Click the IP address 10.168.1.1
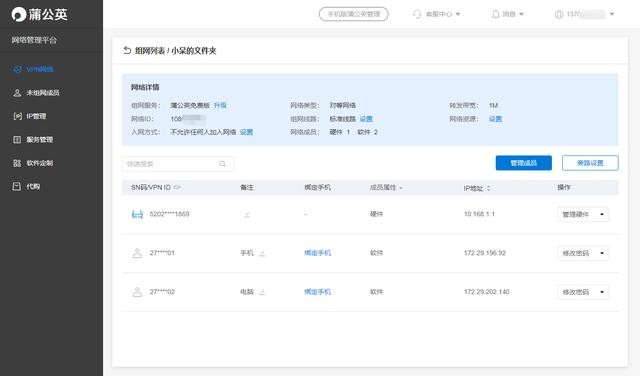Viewport: 640px width, 376px height. point(479,214)
